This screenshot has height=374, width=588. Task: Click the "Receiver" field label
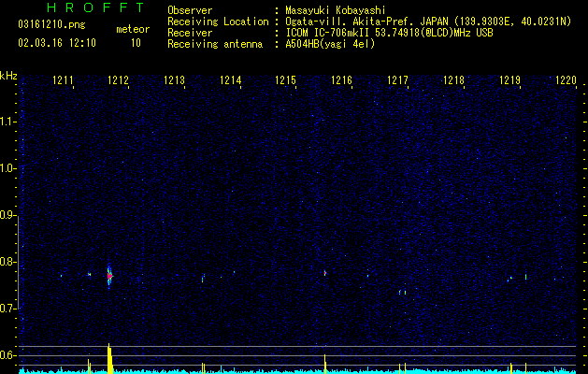tap(190, 33)
